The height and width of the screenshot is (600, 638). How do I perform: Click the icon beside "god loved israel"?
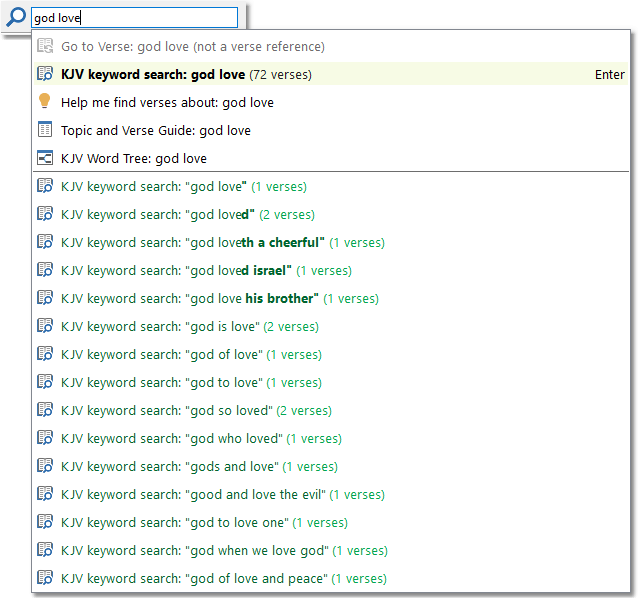point(45,270)
